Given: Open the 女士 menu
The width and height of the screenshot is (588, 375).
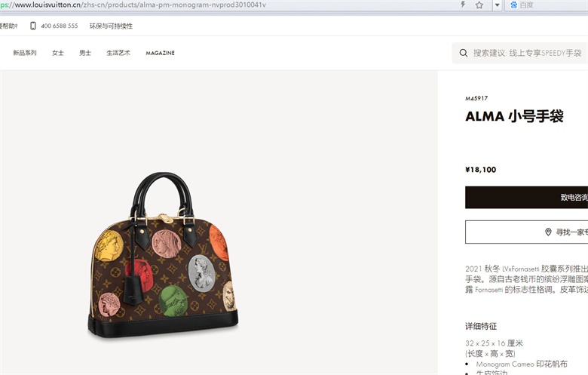Looking at the screenshot, I should coord(58,53).
